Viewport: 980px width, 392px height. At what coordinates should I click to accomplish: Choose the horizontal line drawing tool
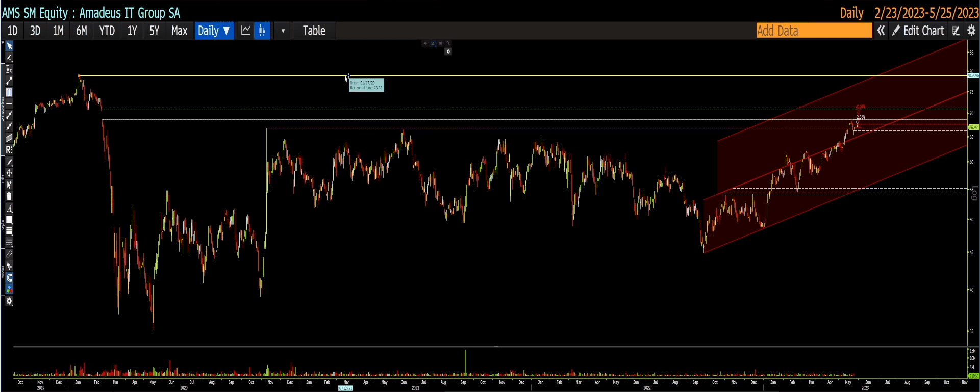tap(9, 104)
